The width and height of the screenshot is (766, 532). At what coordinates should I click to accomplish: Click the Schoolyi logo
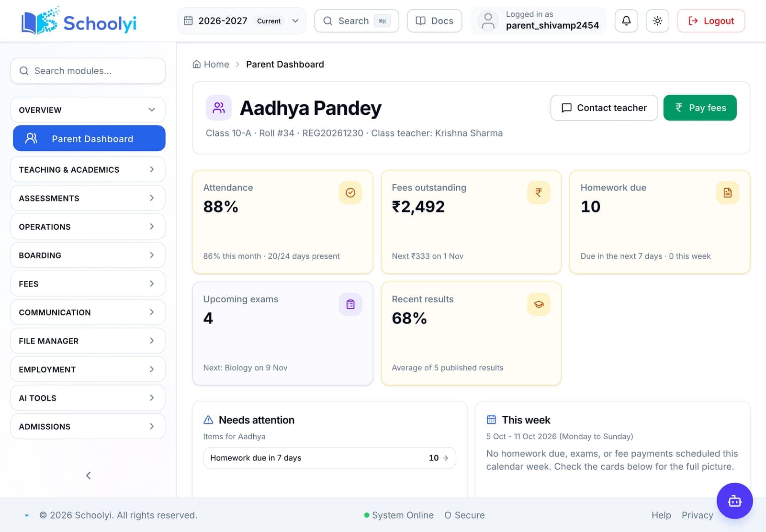pyautogui.click(x=79, y=21)
